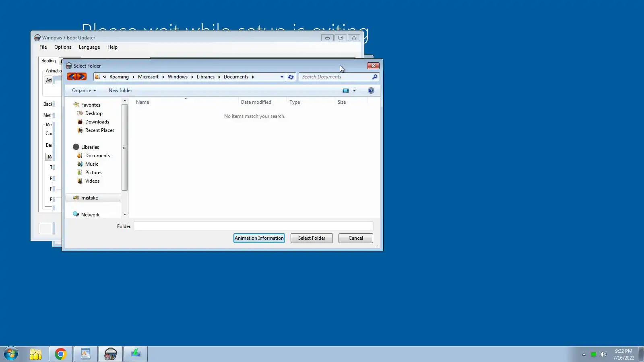This screenshot has width=644, height=362.
Task: Click the Videos library icon
Action: [80, 181]
